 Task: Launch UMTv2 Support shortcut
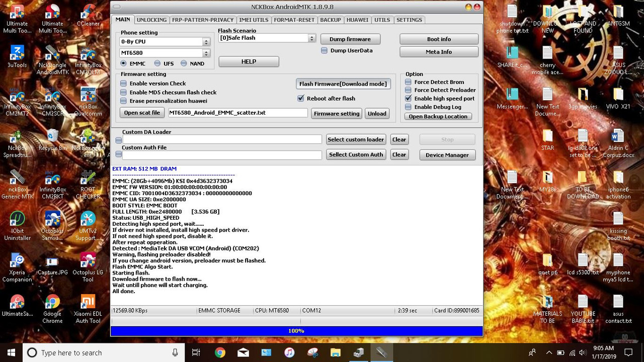88,226
